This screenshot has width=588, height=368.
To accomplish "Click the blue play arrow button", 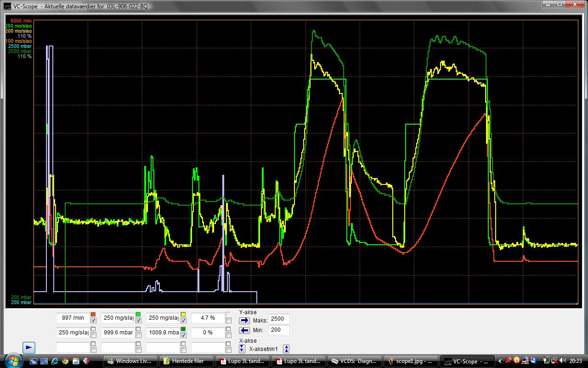I will (x=28, y=347).
